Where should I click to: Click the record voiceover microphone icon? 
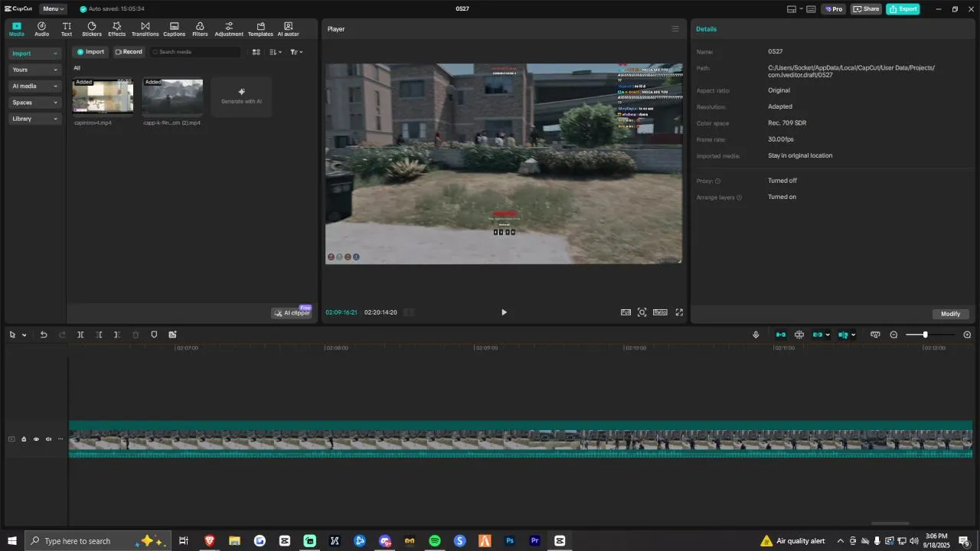[x=756, y=335]
